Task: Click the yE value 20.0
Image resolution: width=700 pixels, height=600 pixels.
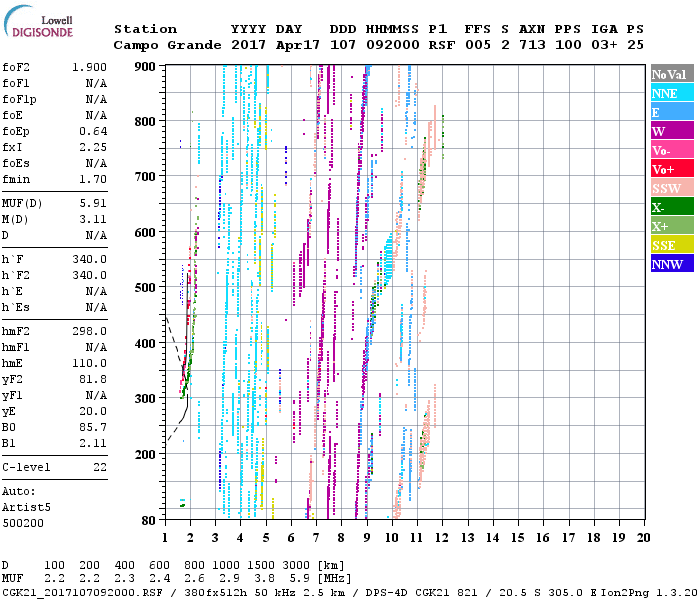Action: pyautogui.click(x=93, y=411)
